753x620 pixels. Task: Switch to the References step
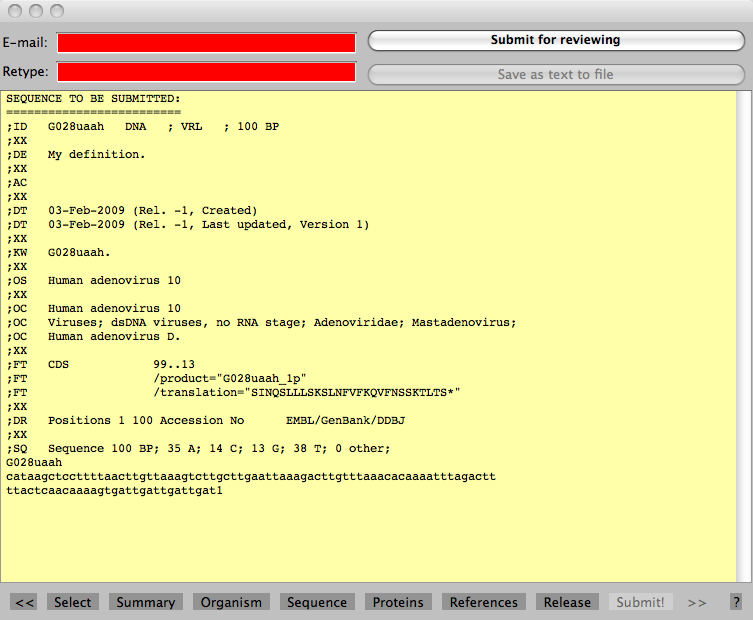pyautogui.click(x=484, y=602)
